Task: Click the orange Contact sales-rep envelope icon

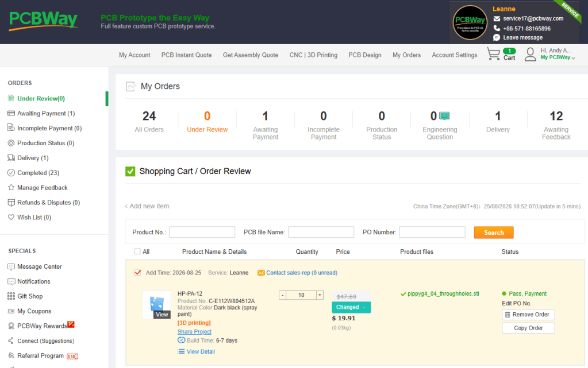Action: point(261,273)
